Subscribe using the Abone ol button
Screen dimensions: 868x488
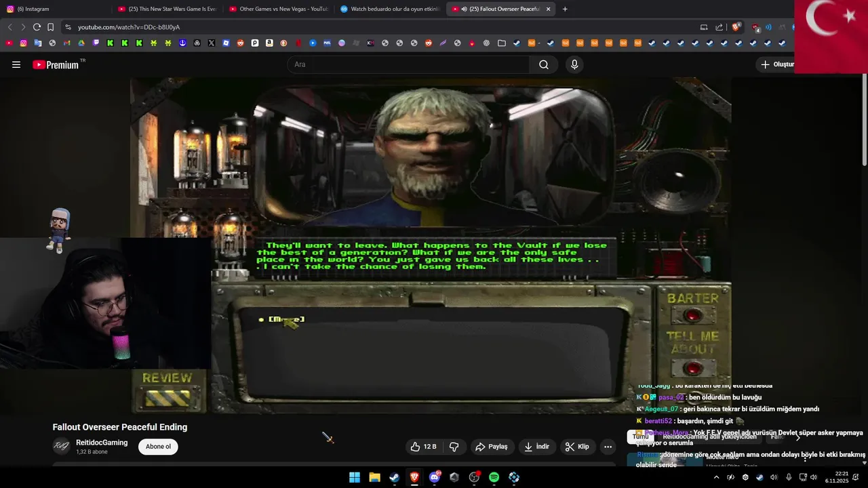click(x=158, y=447)
